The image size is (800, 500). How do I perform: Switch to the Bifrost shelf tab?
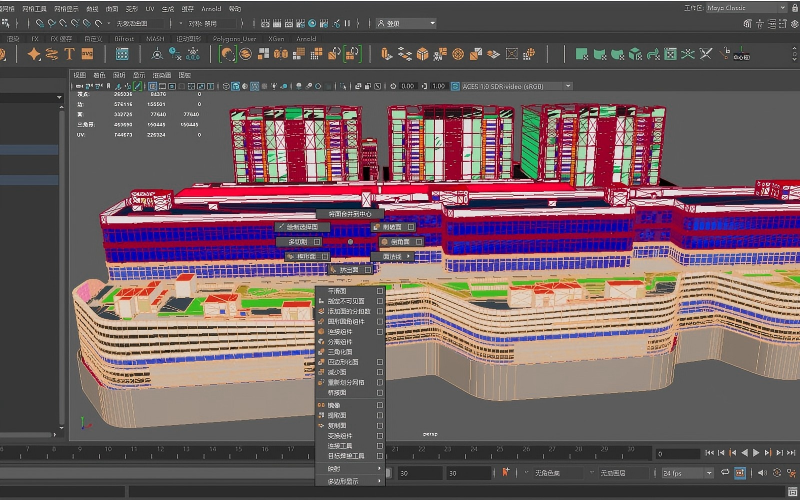click(x=124, y=39)
